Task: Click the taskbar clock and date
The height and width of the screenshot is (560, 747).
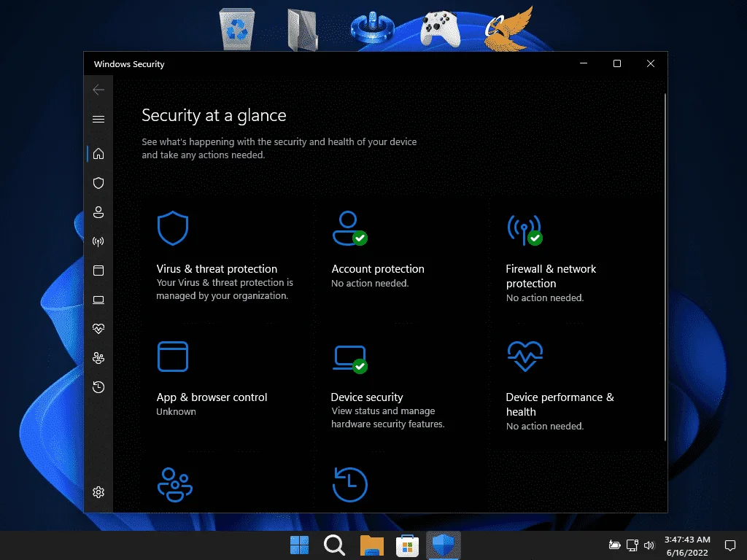Action: (687, 545)
